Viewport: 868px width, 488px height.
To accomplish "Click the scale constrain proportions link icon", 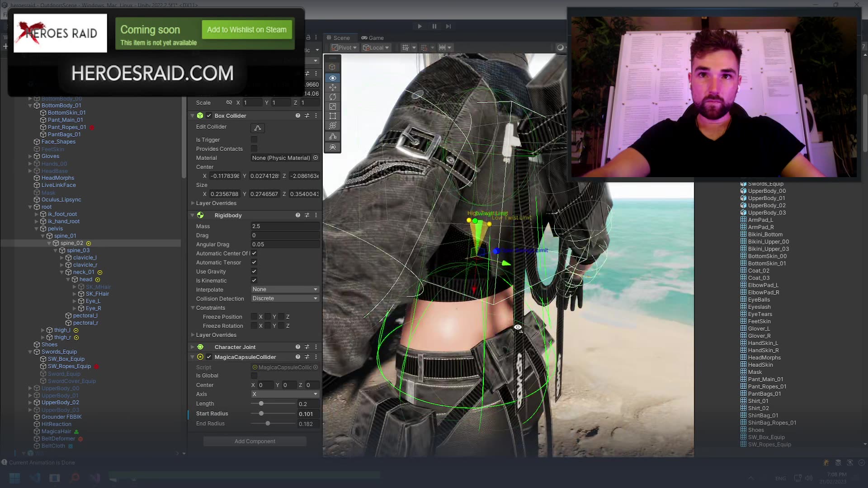I will (229, 103).
